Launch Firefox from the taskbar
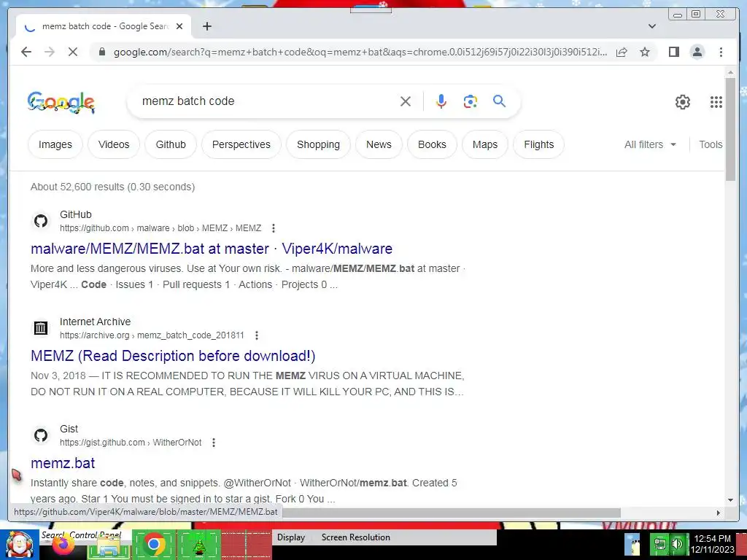The image size is (747, 560). (x=63, y=545)
